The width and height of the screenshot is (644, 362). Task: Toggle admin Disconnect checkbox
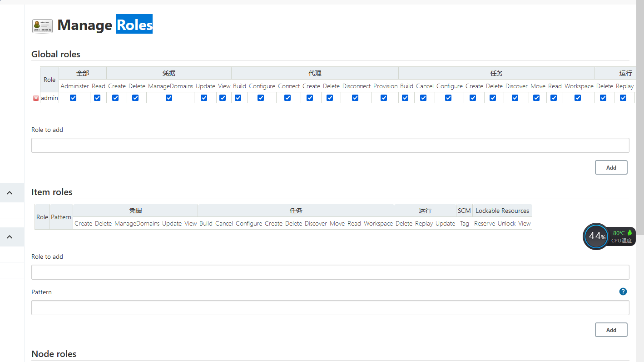[x=355, y=98]
